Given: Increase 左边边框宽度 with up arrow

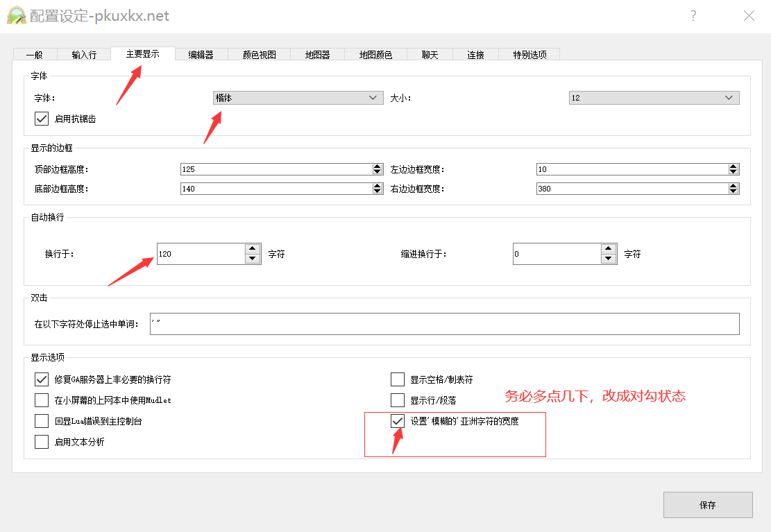Looking at the screenshot, I should coord(734,166).
